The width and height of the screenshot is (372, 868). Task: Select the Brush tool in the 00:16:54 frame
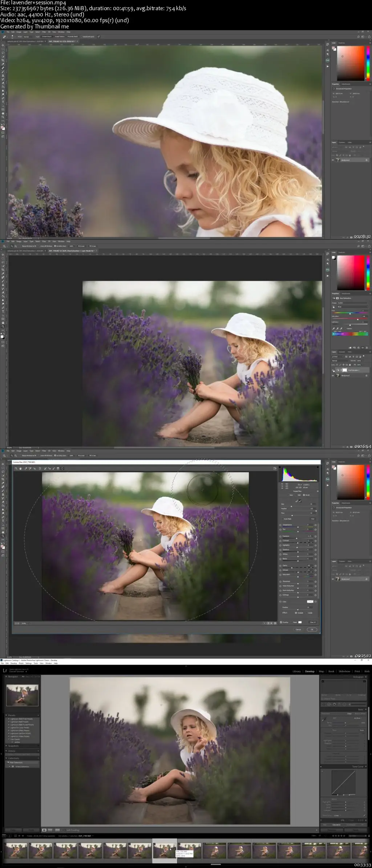pos(3,281)
